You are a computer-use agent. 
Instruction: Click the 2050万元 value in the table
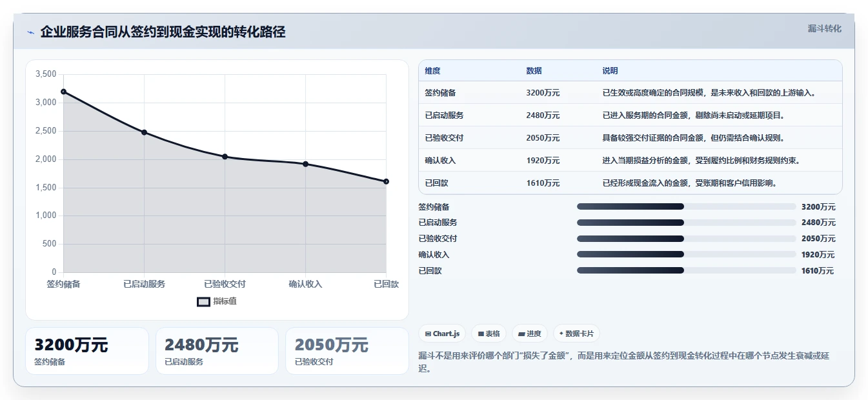(x=543, y=138)
